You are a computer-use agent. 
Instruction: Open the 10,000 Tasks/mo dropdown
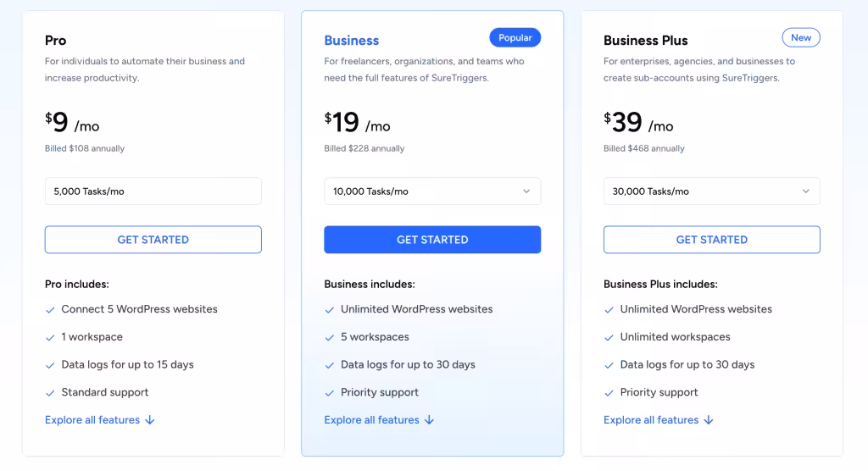[432, 191]
